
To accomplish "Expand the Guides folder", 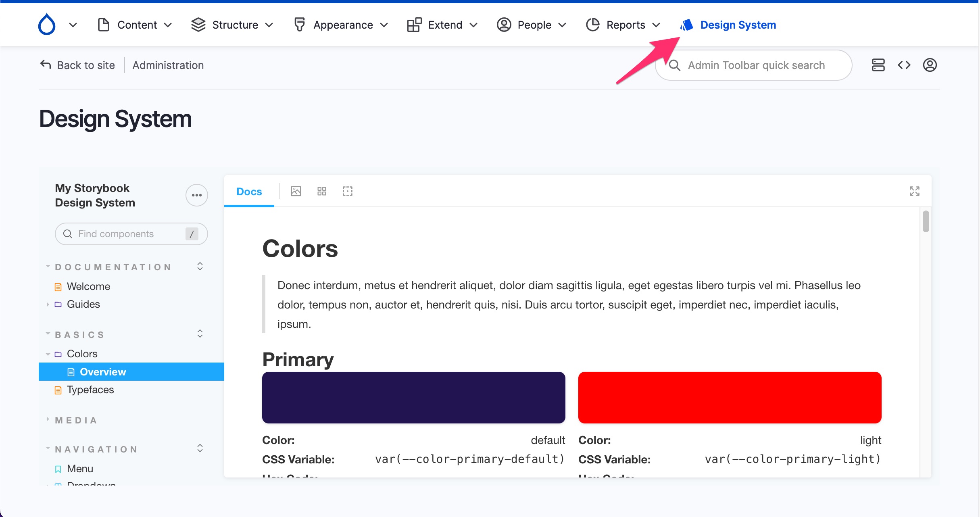I will 48,304.
